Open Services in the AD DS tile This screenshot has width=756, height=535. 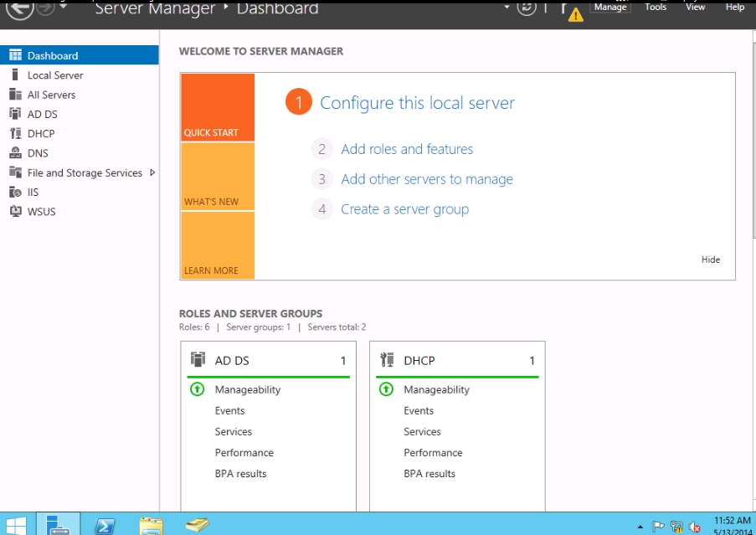pos(234,431)
